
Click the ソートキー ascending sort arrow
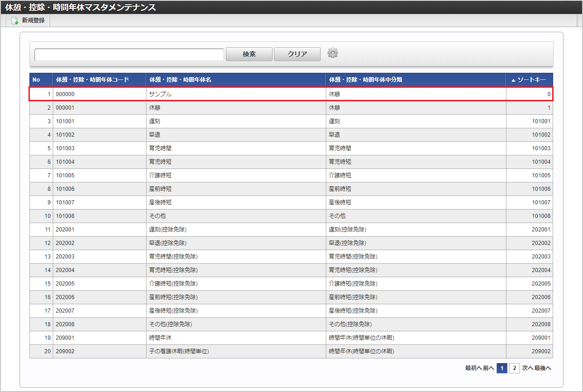click(x=513, y=80)
